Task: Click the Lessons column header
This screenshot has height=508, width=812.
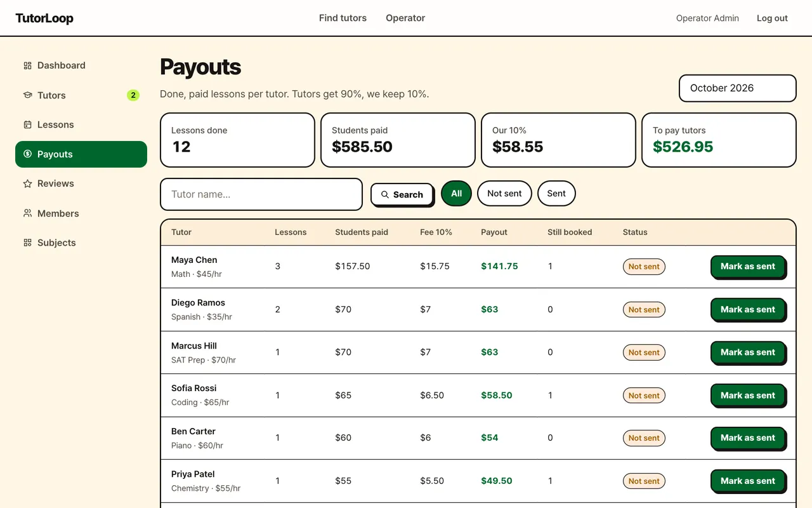Action: point(291,232)
